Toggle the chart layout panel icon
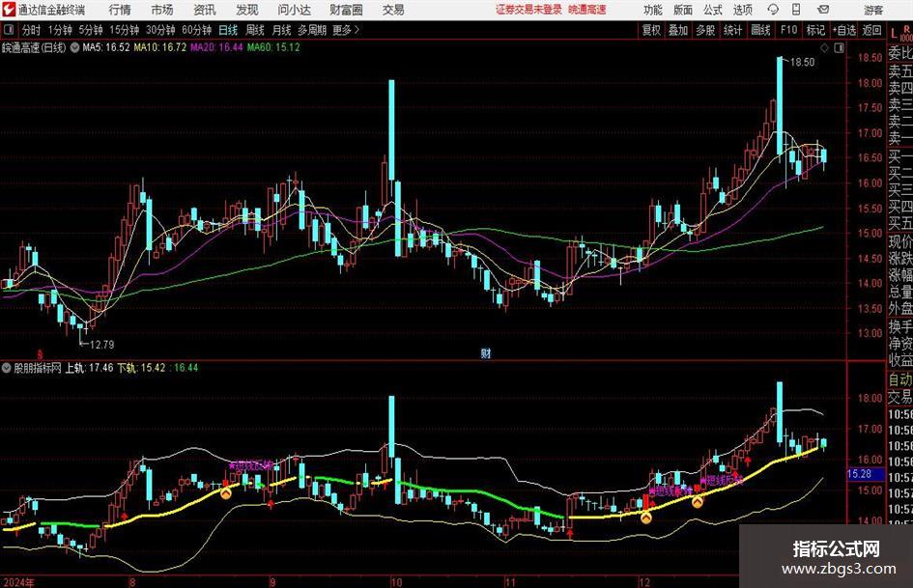The width and height of the screenshot is (913, 588). pyautogui.click(x=839, y=48)
